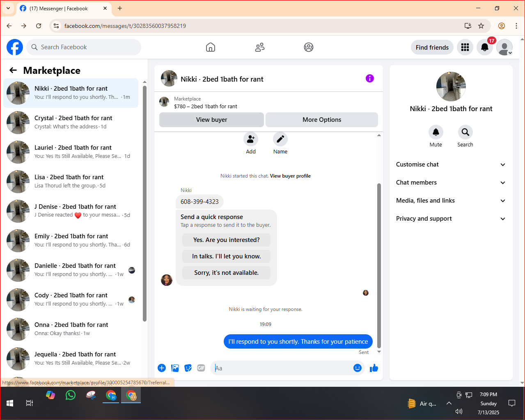Click the volume icon in system tray
525x420 pixels.
[459, 411]
